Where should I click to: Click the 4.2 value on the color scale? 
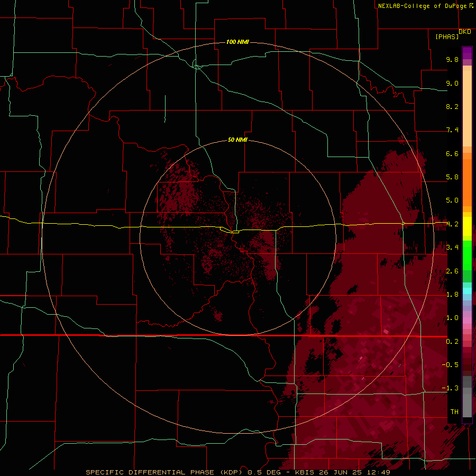(x=452, y=224)
